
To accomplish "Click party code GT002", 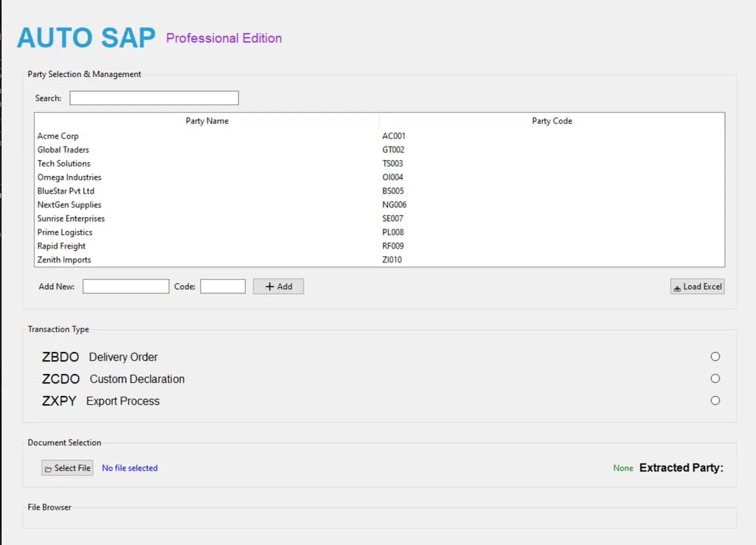I will tap(393, 150).
